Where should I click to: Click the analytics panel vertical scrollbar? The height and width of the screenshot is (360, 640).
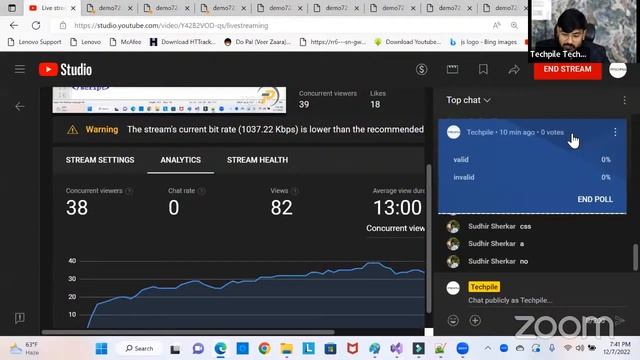coord(429,239)
